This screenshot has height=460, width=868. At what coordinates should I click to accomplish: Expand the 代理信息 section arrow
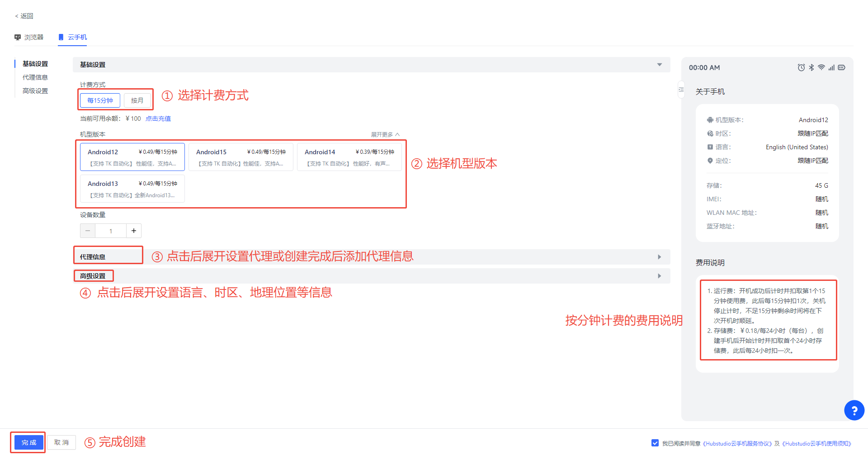660,257
